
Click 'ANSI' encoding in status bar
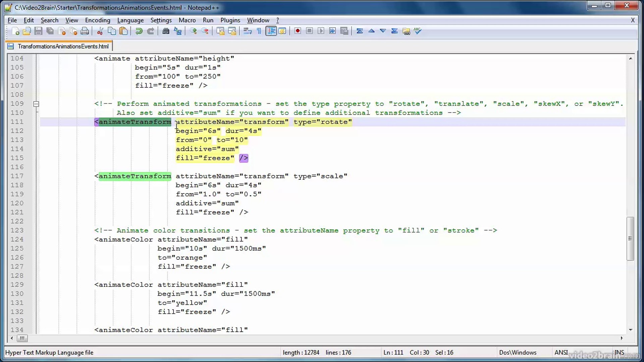coord(561,353)
